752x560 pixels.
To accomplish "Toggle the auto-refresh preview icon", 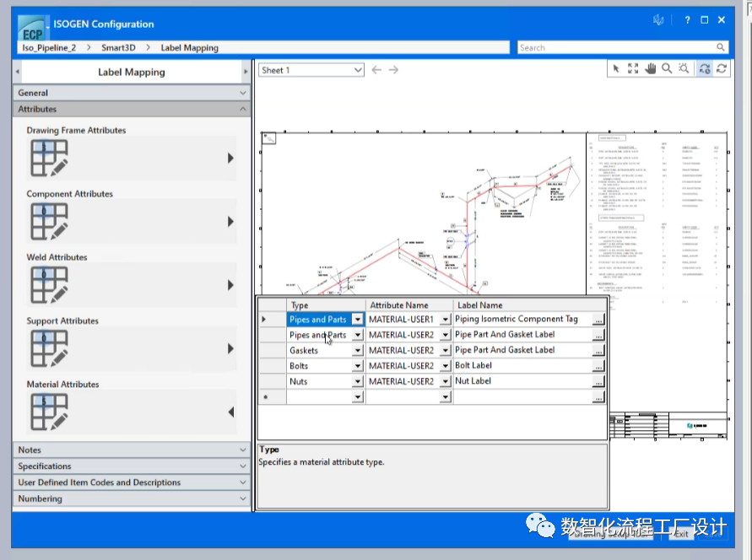I will pyautogui.click(x=705, y=69).
